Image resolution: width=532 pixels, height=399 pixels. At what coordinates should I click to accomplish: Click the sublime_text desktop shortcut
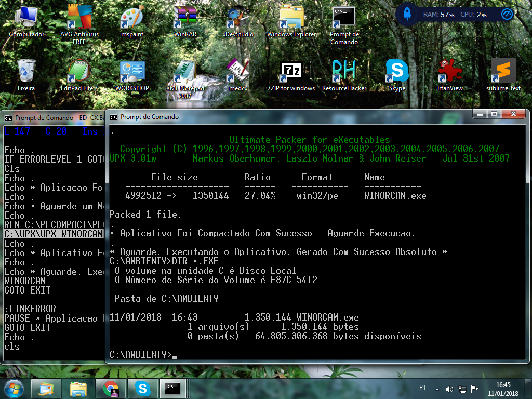coord(503,71)
